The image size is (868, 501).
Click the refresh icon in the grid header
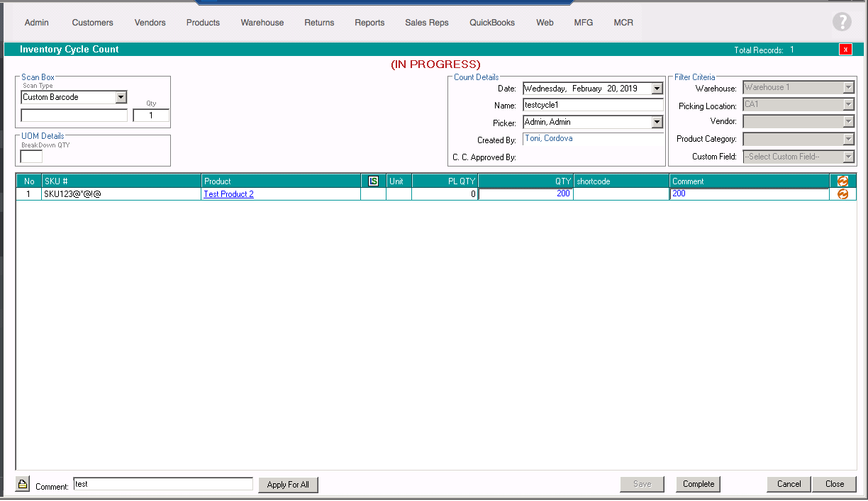pos(842,181)
